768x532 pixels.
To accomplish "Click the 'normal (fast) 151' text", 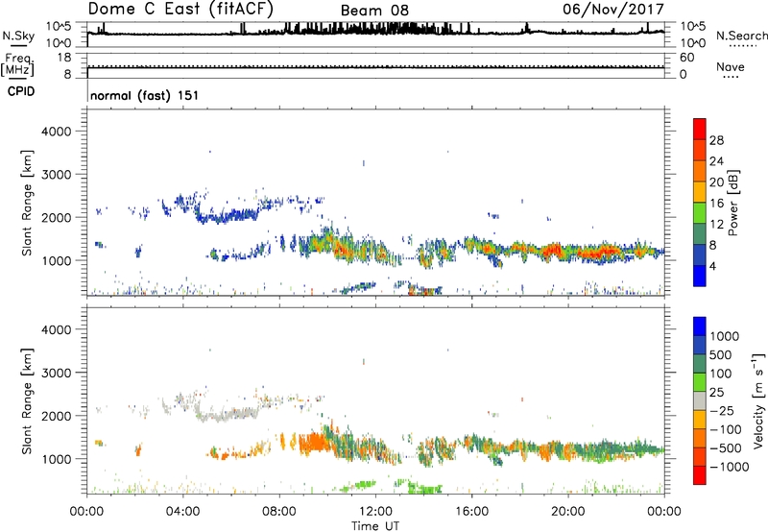I will [145, 95].
